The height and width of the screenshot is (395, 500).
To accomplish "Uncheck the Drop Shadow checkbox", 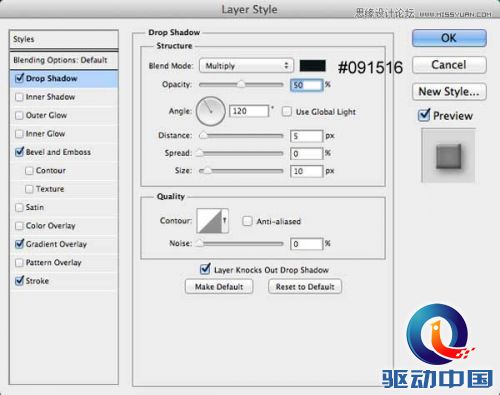I will 19,78.
